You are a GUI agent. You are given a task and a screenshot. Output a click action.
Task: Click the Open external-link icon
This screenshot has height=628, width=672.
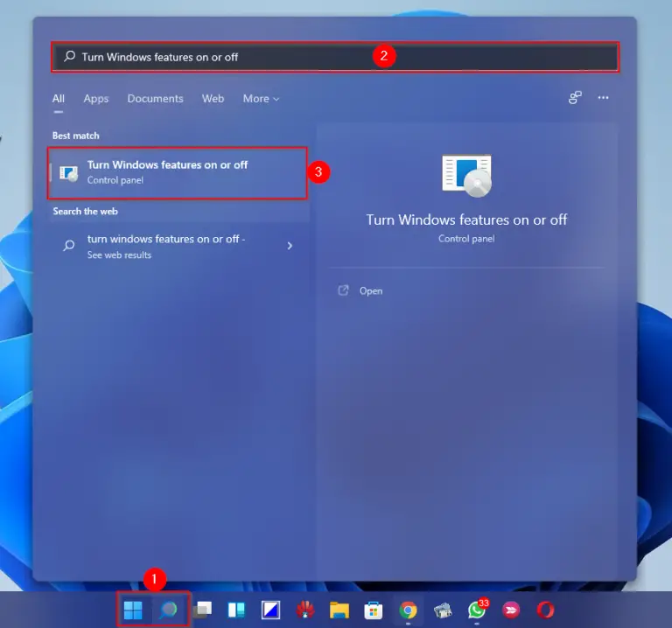pos(343,290)
